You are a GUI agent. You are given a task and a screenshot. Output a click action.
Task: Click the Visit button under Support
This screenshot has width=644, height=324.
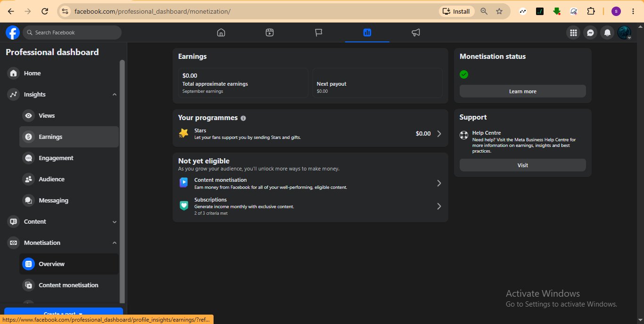pos(522,165)
